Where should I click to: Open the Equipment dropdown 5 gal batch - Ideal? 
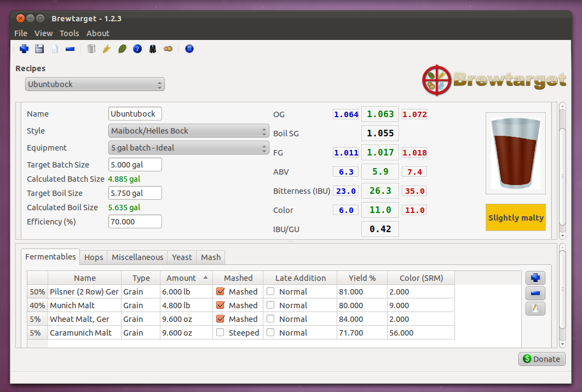188,148
